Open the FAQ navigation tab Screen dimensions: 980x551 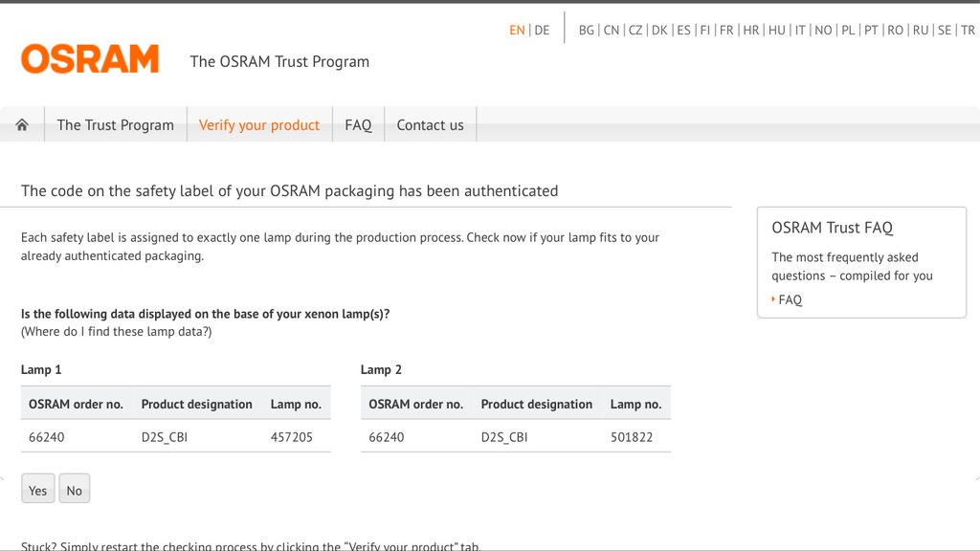click(x=358, y=125)
